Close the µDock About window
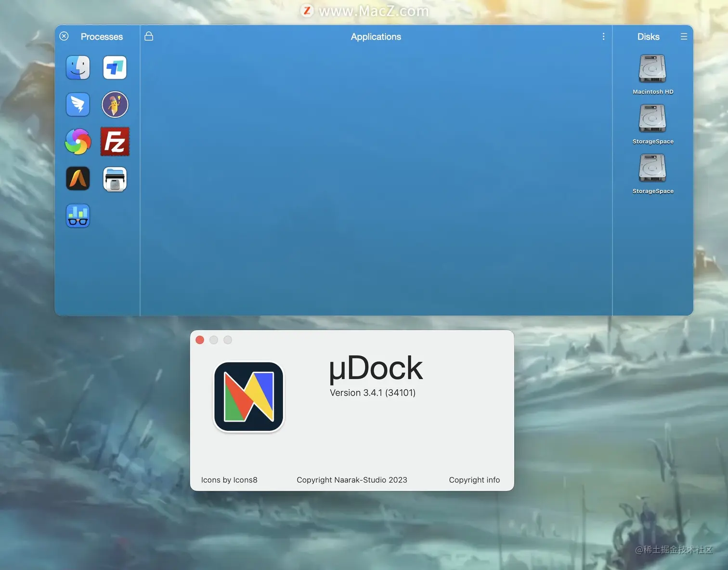 (200, 340)
